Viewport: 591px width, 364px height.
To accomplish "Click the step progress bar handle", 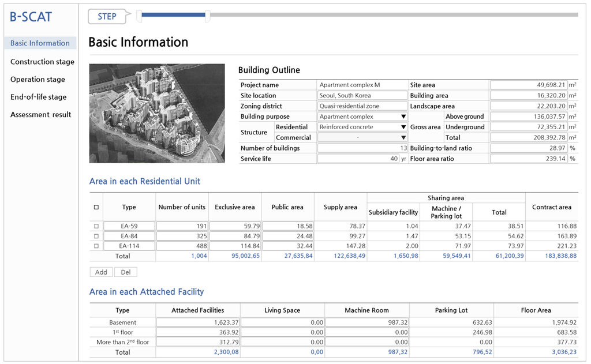I will coord(207,17).
